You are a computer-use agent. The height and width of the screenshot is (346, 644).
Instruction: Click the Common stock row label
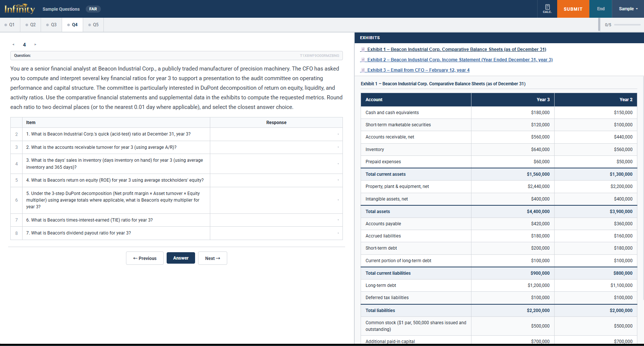click(x=416, y=326)
